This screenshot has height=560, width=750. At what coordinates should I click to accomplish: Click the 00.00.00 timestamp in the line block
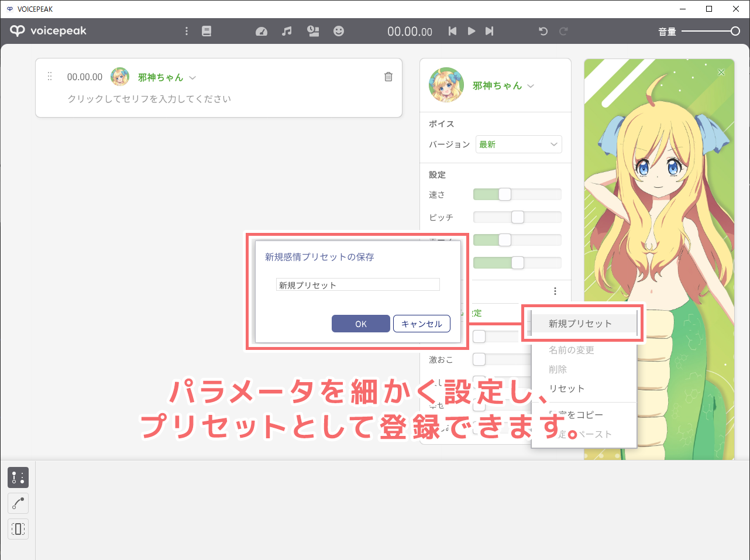pyautogui.click(x=85, y=77)
